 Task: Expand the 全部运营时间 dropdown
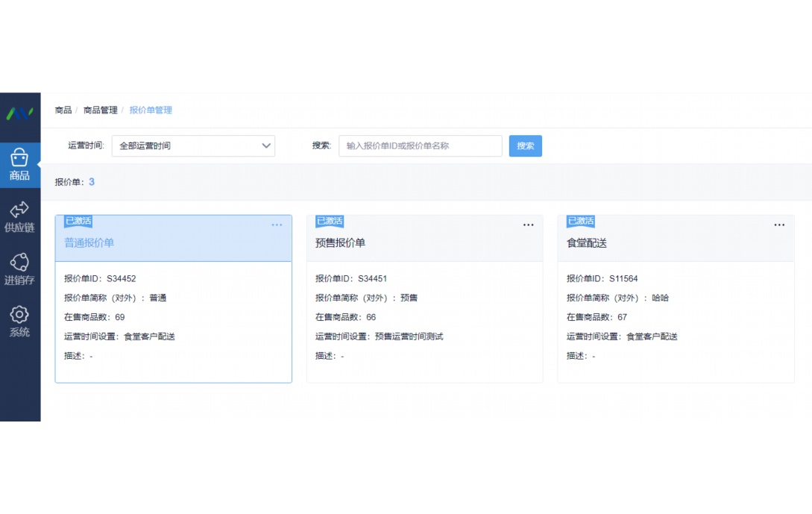192,145
